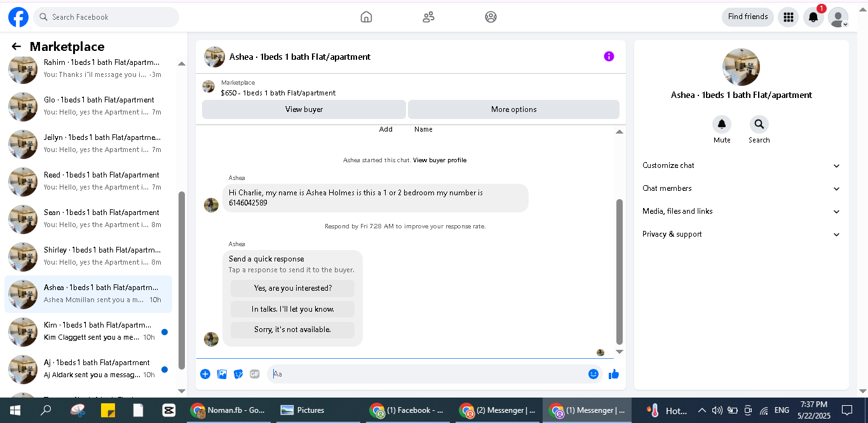The height and width of the screenshot is (423, 868).
Task: Click the ENG language indicator
Action: click(x=782, y=410)
